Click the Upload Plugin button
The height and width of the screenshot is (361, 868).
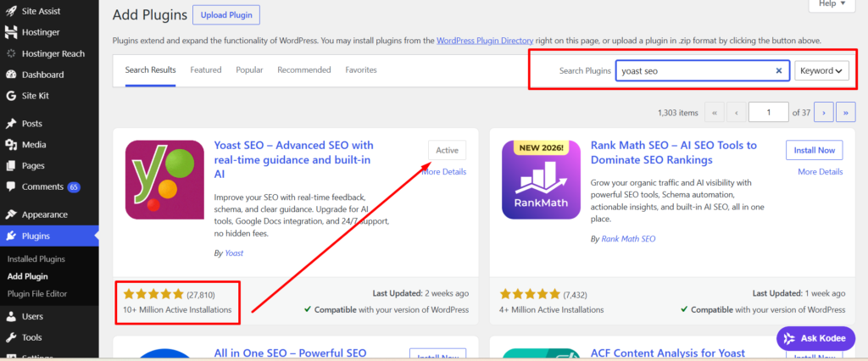pyautogui.click(x=225, y=15)
